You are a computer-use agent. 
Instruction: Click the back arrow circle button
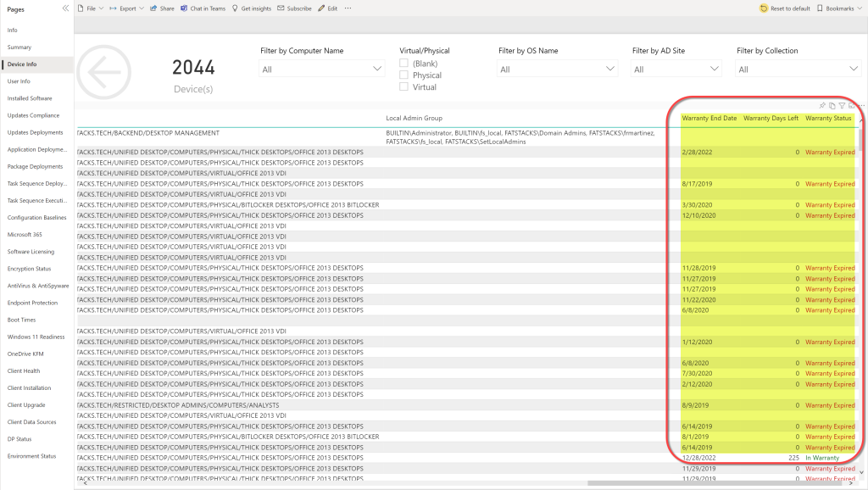click(x=104, y=74)
